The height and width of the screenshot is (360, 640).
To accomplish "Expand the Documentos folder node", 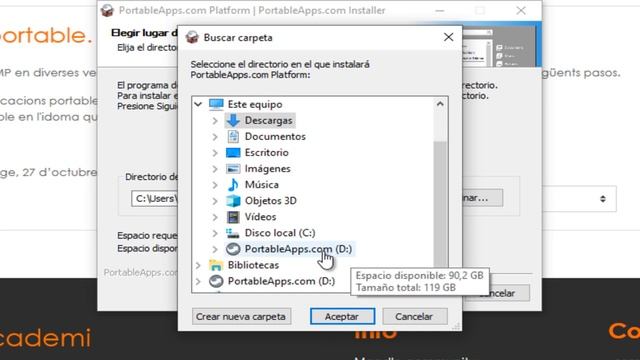I will [x=215, y=137].
